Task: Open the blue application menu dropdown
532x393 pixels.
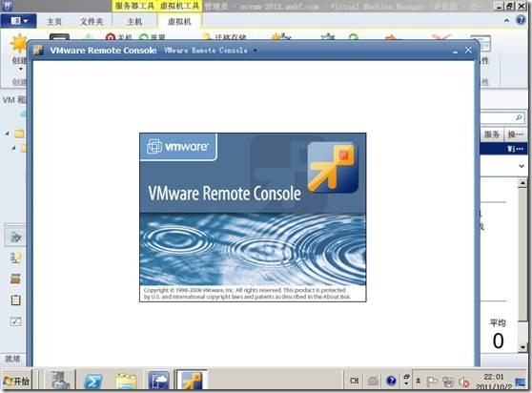Action: (x=19, y=21)
